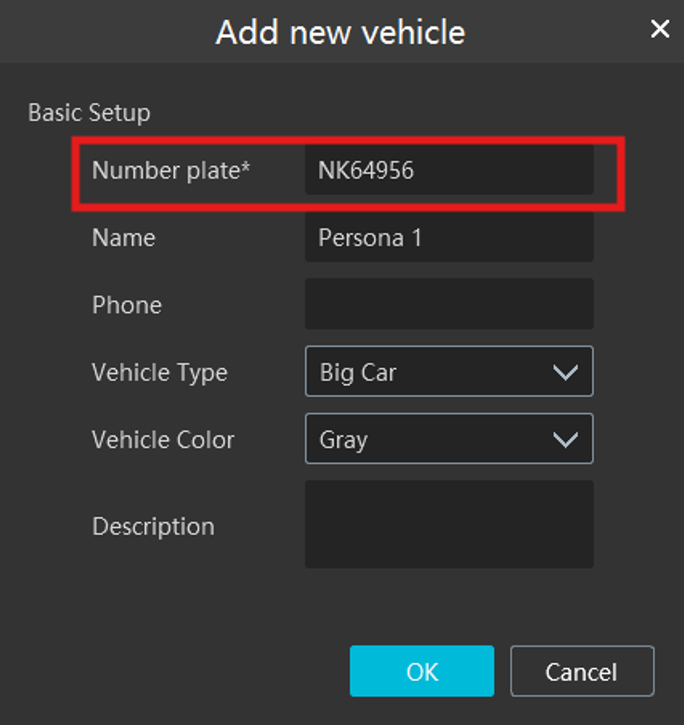Open the Vehicle Type combo box showing Big Car
684x725 pixels.
coord(430,372)
